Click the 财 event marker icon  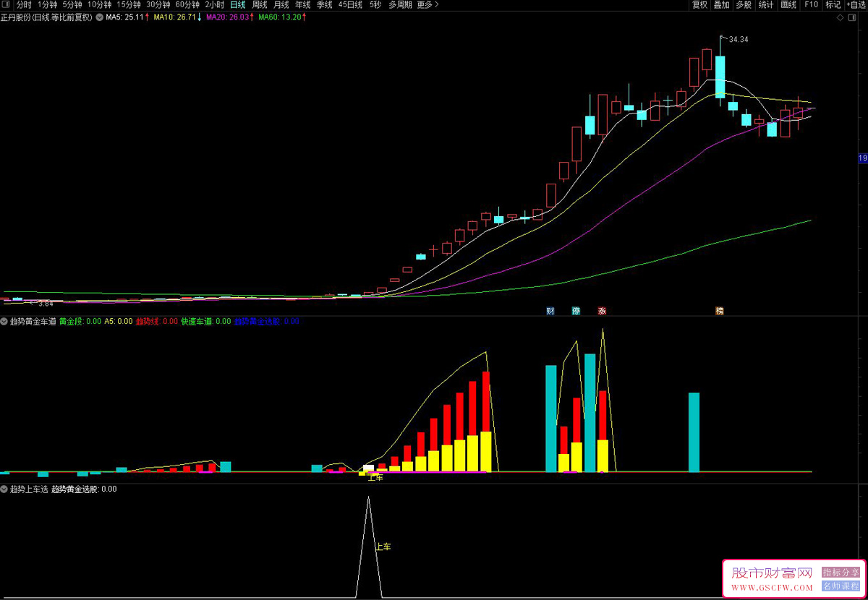pyautogui.click(x=550, y=311)
